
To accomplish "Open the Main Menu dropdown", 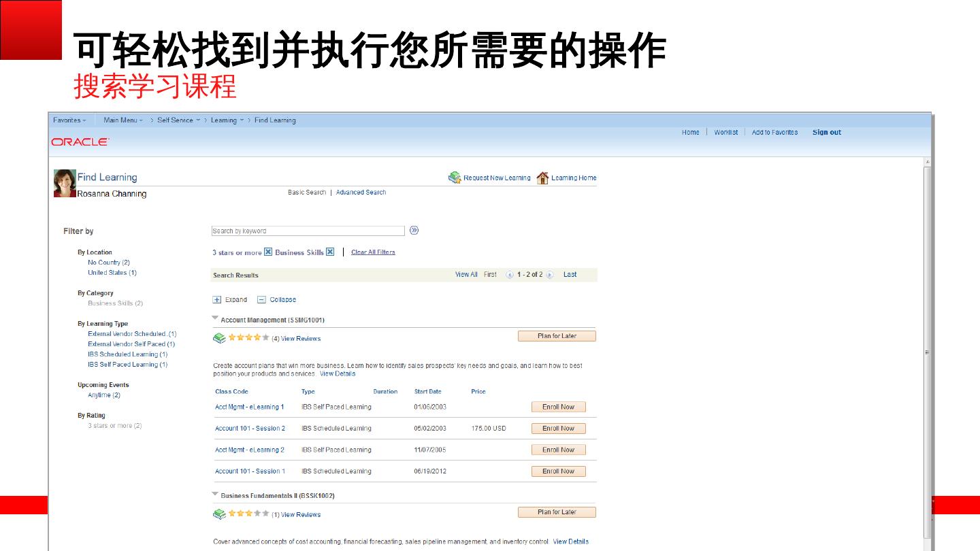I will click(x=122, y=120).
